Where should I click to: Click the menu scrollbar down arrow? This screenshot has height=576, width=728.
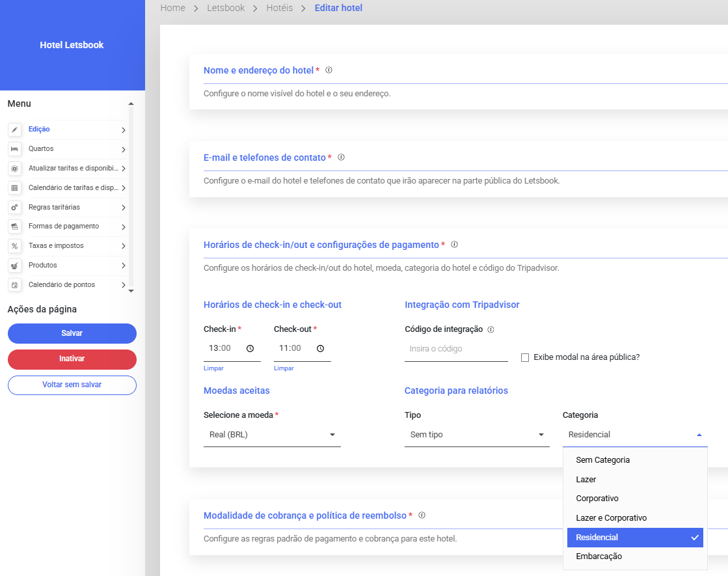click(131, 291)
